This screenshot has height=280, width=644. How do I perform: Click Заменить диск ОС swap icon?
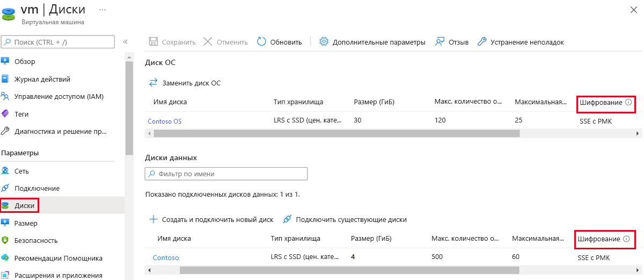point(153,83)
